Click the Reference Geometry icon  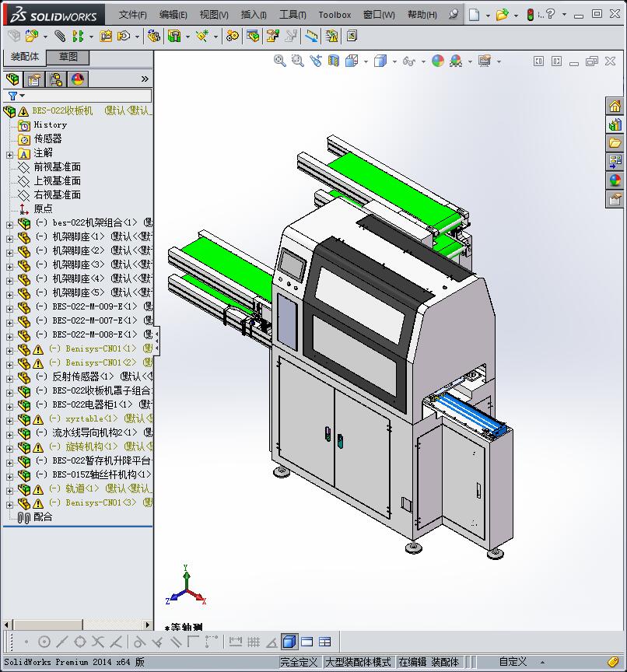coord(202,36)
